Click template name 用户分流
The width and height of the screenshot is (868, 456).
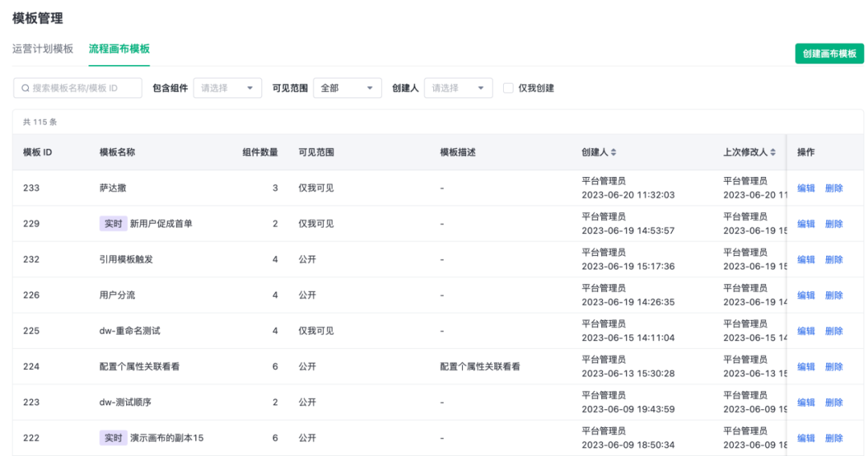[x=117, y=295]
